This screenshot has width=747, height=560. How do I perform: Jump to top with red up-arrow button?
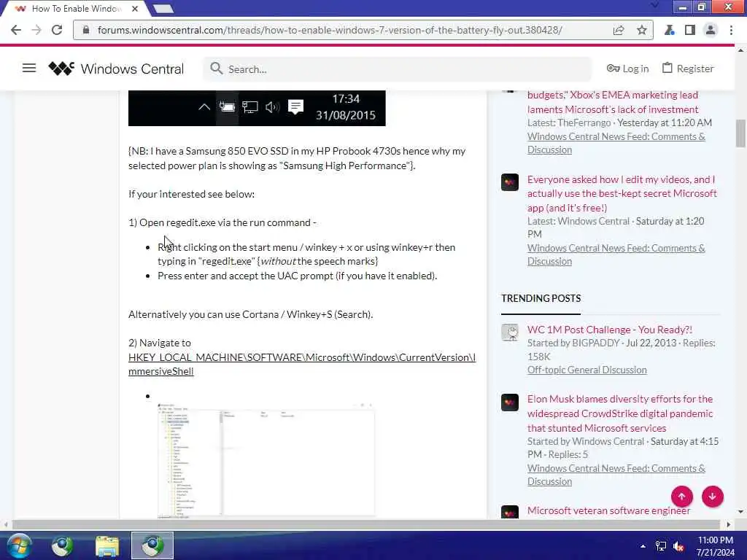click(682, 496)
